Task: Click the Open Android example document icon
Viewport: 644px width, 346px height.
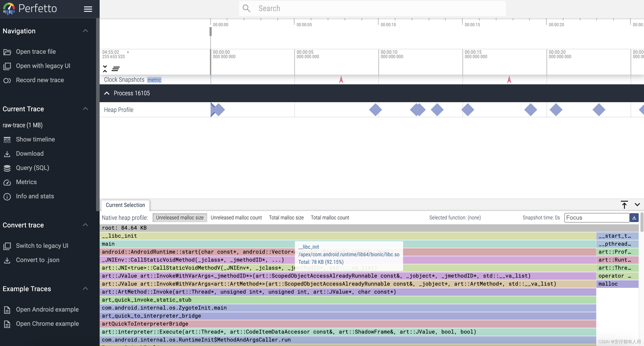Action: coord(7,310)
